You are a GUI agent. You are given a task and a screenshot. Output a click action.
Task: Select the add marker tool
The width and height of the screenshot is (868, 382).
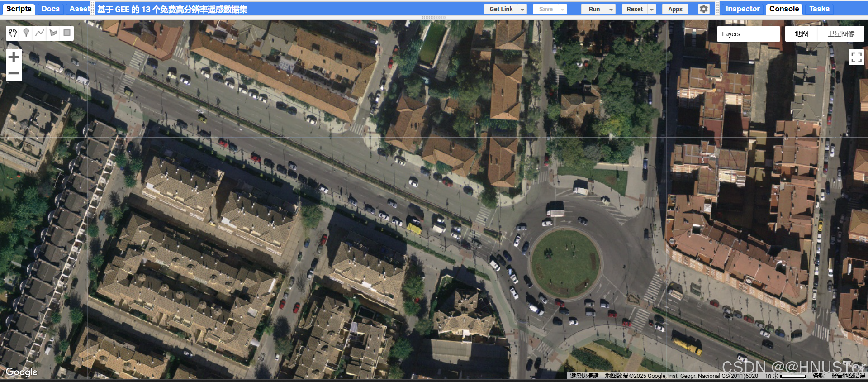pyautogui.click(x=26, y=33)
